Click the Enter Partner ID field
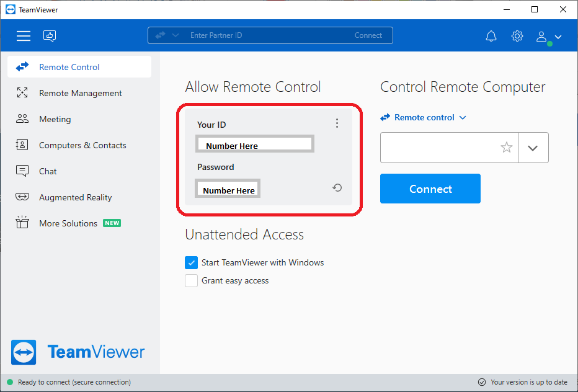The width and height of the screenshot is (578, 392). (269, 35)
